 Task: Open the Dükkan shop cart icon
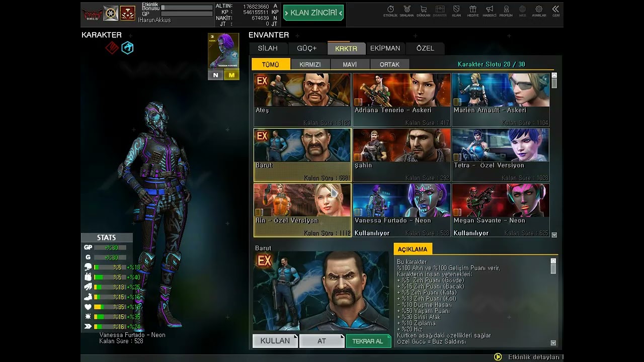point(424,9)
